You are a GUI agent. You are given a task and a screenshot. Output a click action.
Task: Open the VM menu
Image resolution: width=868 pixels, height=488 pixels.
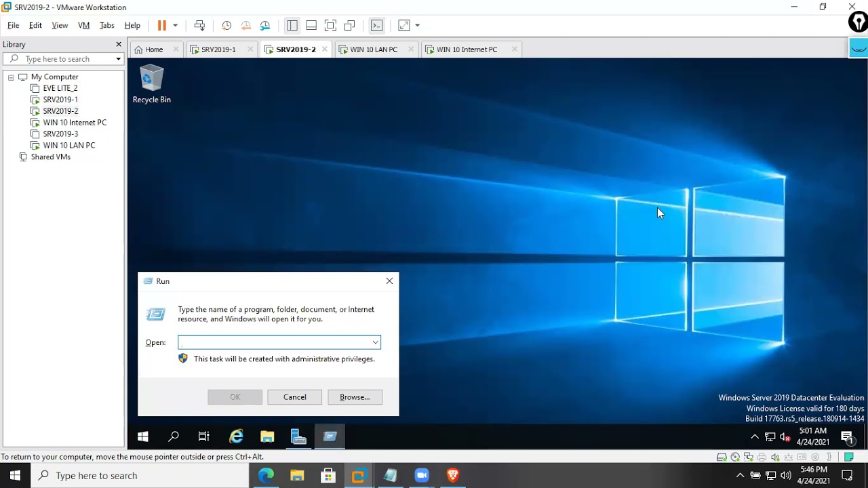tap(84, 26)
